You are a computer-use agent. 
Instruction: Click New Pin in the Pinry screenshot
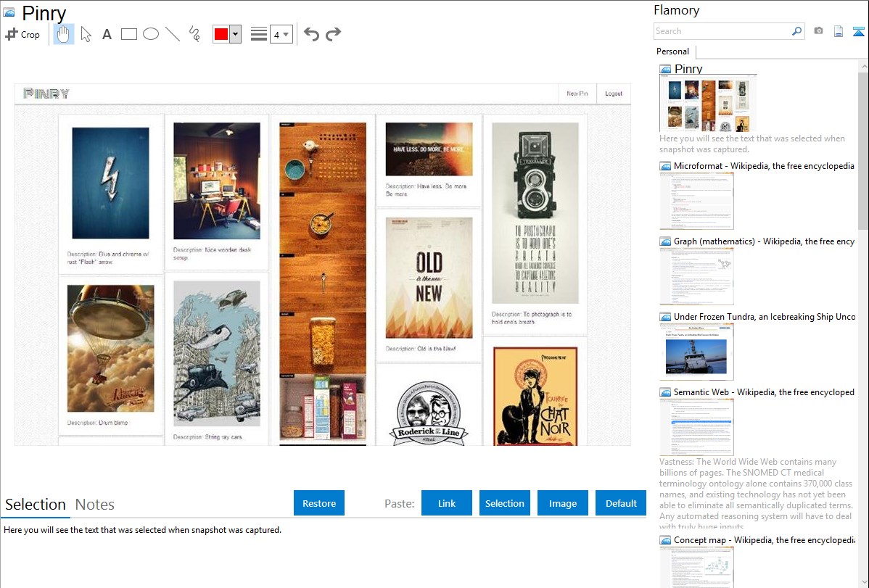click(577, 94)
